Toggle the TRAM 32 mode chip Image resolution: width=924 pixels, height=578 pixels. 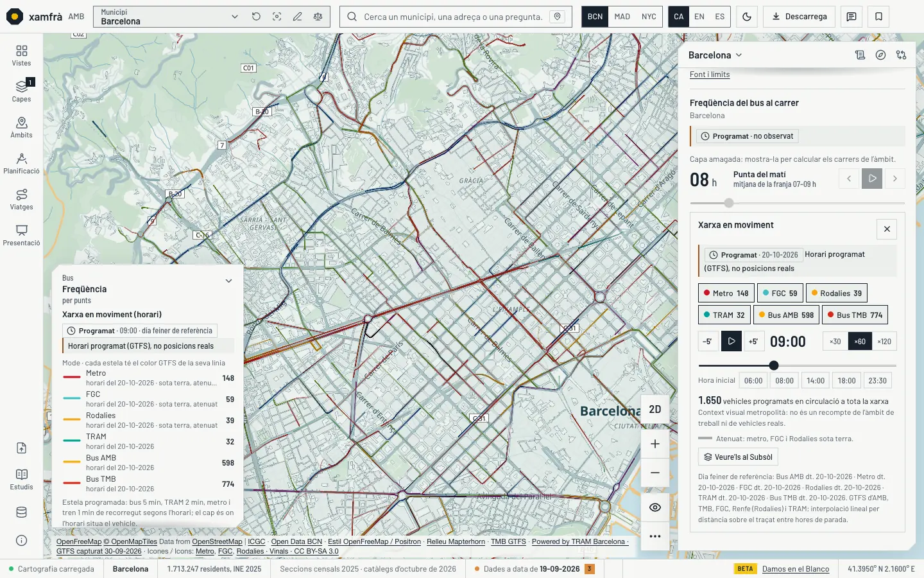pyautogui.click(x=724, y=315)
